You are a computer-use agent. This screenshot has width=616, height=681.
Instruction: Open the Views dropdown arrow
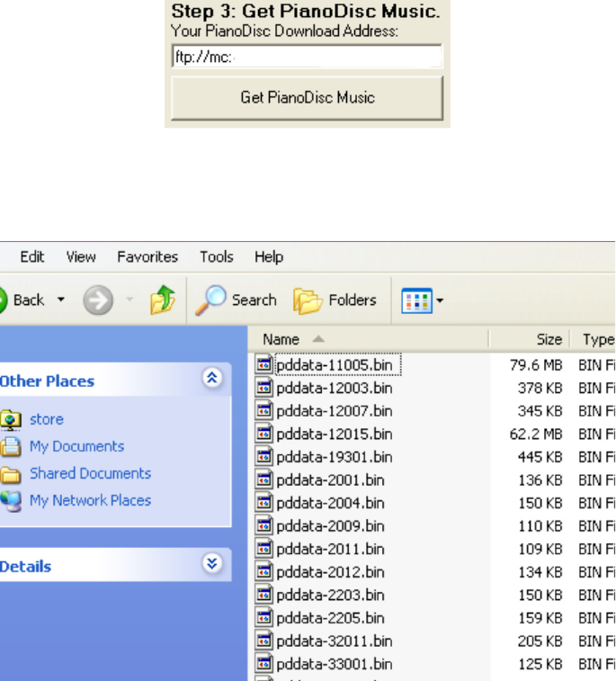coord(440,300)
